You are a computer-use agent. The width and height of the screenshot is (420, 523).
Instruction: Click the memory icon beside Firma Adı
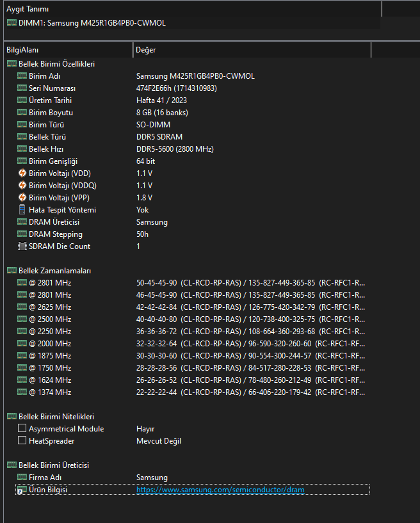point(22,477)
